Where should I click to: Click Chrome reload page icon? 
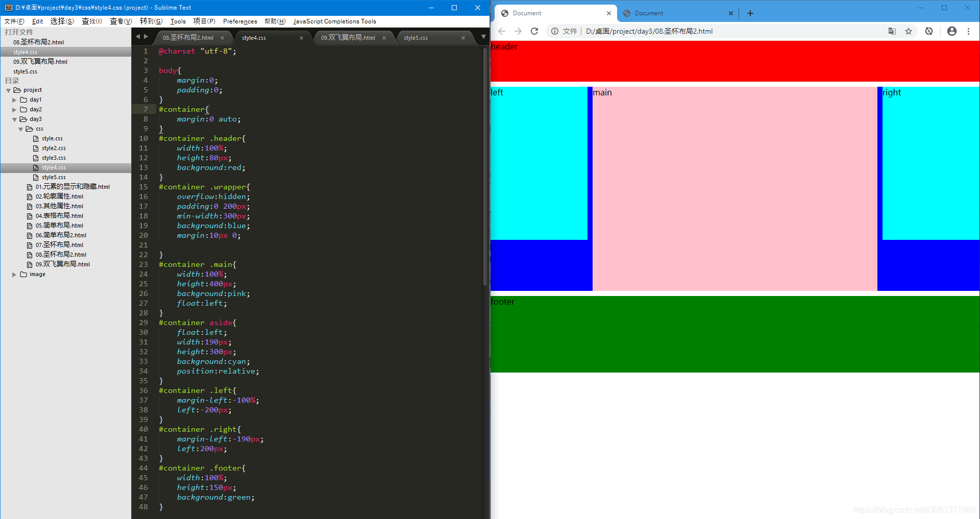click(534, 31)
